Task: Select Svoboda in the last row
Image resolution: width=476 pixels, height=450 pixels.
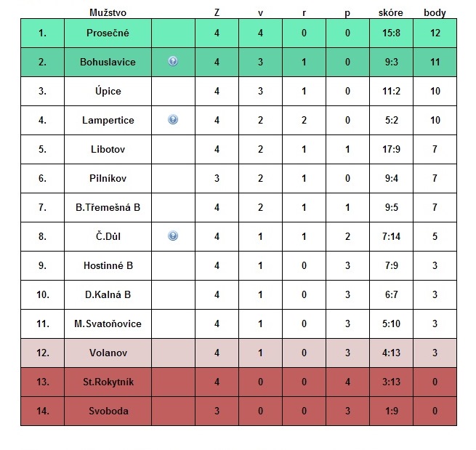Action: pyautogui.click(x=108, y=411)
